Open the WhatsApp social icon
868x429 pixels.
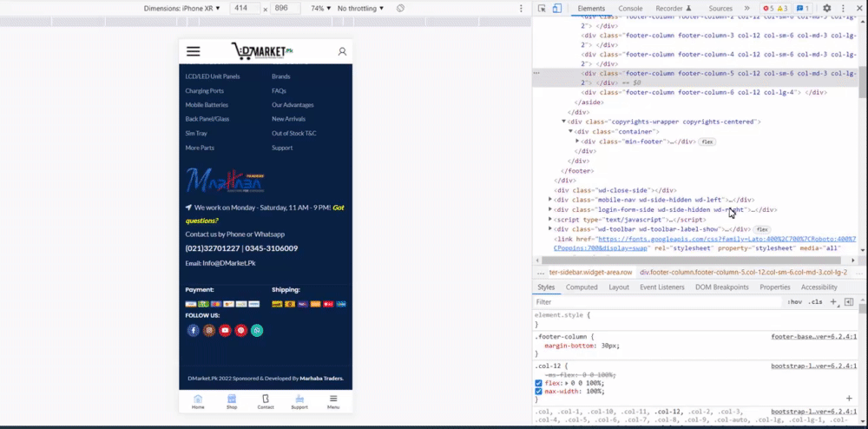tap(257, 331)
